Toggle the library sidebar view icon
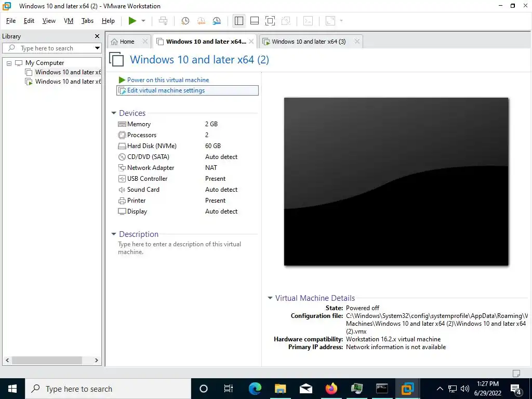 tap(239, 21)
